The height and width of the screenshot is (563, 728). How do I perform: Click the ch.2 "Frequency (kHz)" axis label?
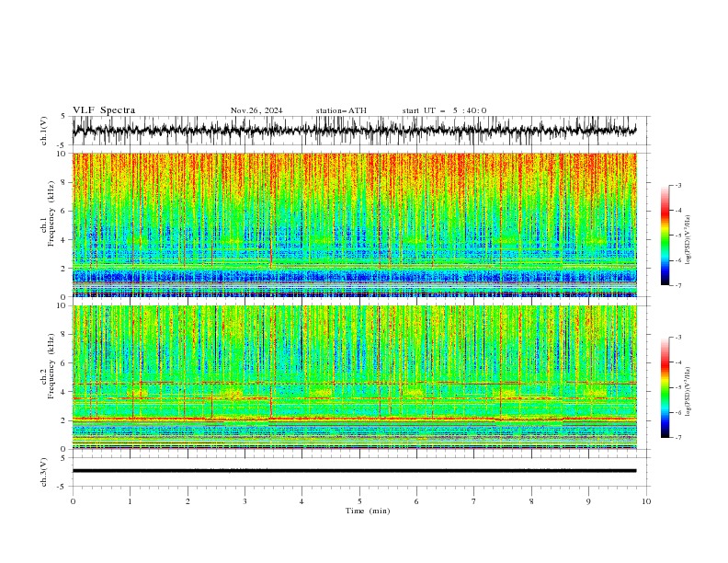click(51, 366)
